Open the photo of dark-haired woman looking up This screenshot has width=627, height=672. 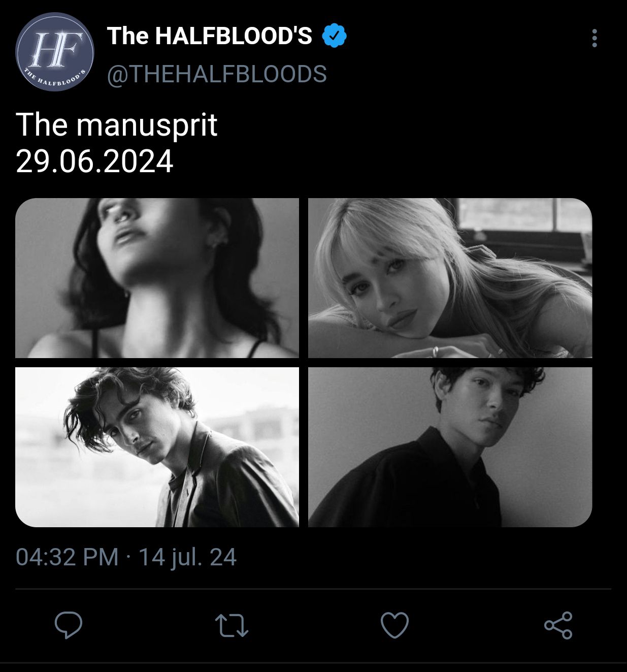[x=157, y=278]
